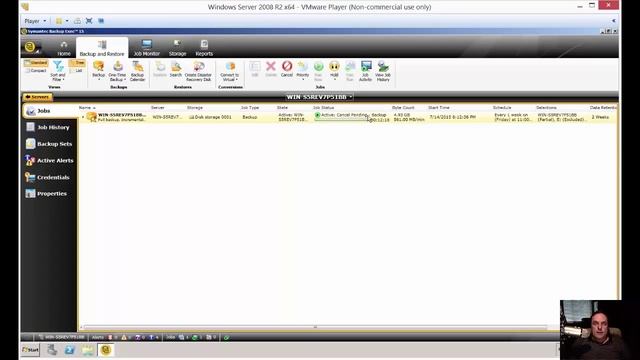Sort by the Byte Count column

tap(403, 107)
